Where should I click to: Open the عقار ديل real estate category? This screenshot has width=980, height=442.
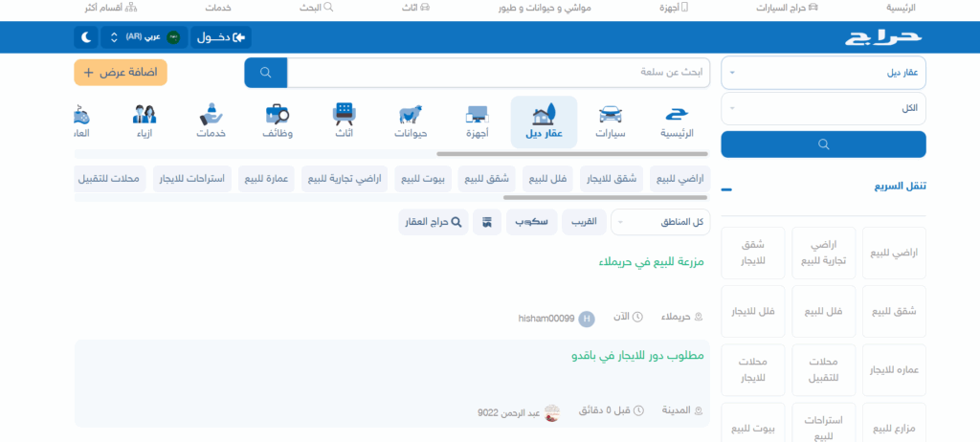point(544,122)
